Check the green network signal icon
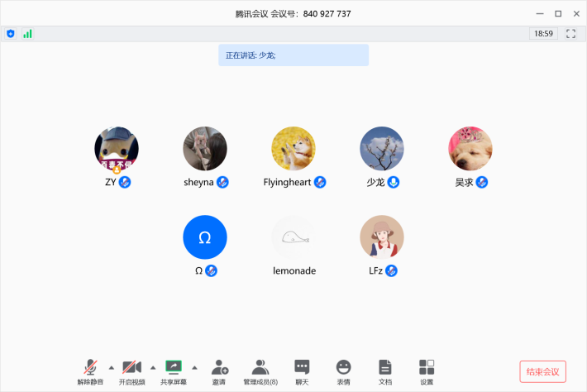 (x=27, y=34)
